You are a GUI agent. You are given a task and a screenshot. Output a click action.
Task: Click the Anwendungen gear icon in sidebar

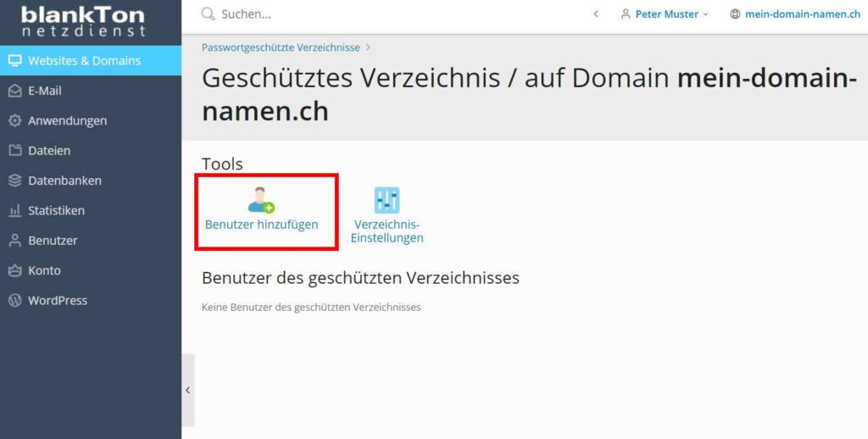pos(14,120)
